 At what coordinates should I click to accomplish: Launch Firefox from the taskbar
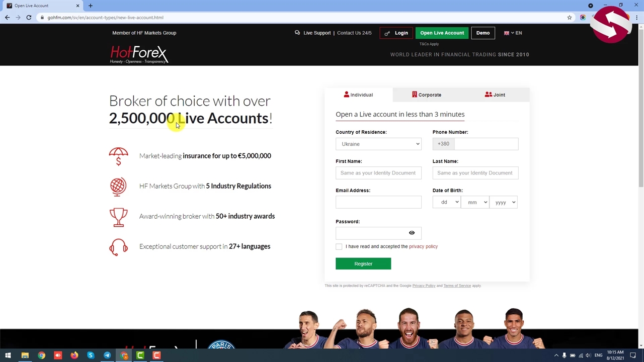[74, 355]
